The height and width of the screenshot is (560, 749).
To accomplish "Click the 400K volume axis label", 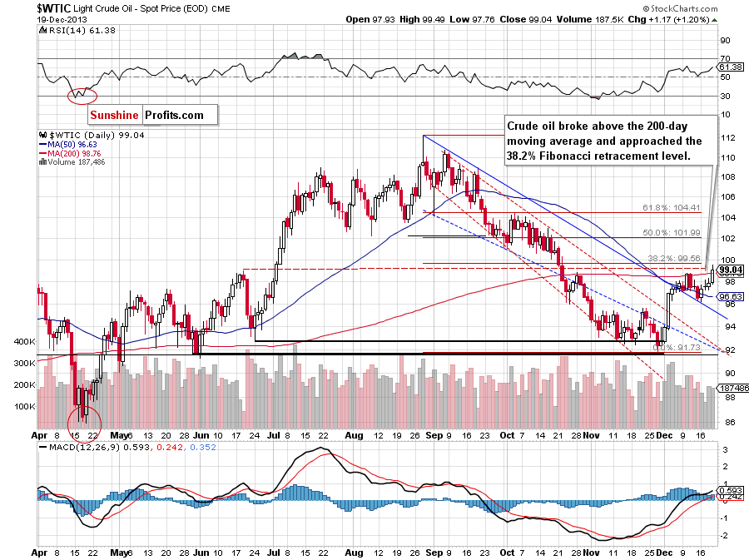I will click(x=24, y=342).
